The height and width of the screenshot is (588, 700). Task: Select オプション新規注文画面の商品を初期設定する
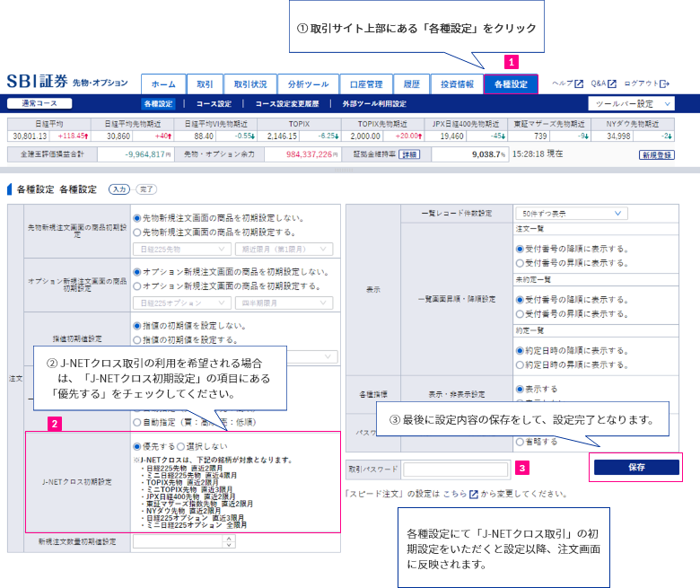(137, 286)
